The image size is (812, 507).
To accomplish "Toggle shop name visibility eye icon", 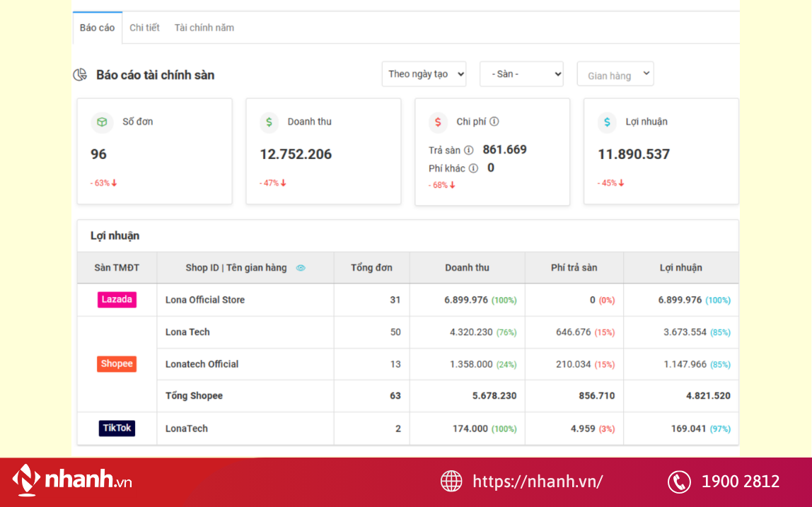I will [x=301, y=268].
